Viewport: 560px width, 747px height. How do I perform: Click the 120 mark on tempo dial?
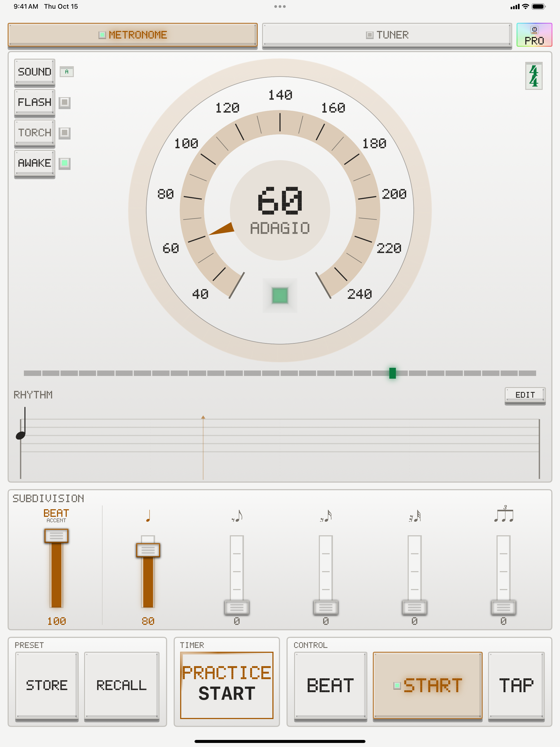tap(228, 108)
